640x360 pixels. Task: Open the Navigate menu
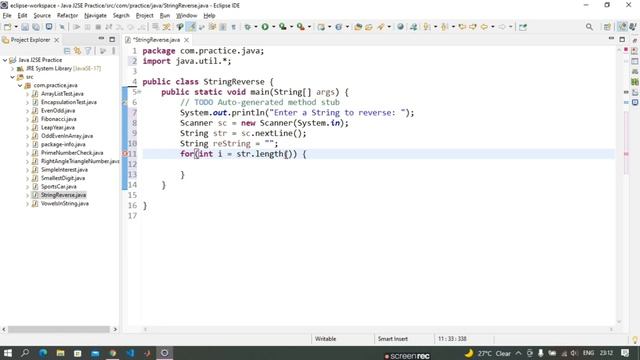(95, 16)
